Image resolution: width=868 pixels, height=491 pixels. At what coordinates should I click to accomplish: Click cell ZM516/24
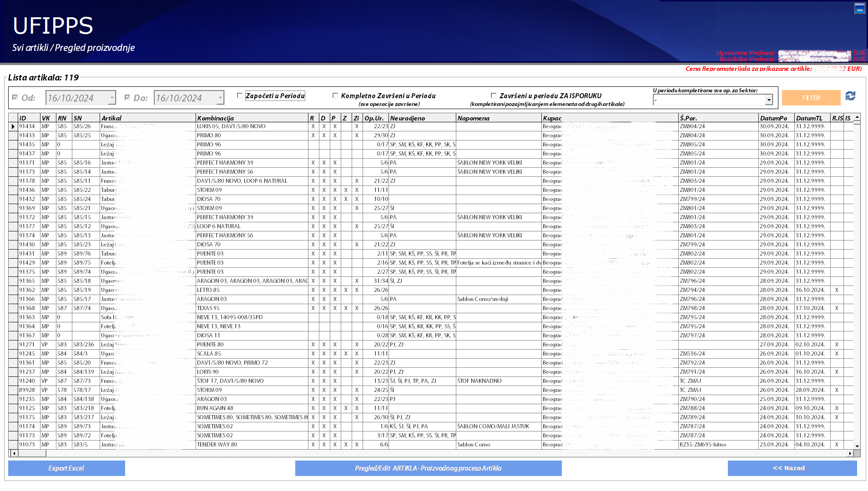[x=719, y=354]
